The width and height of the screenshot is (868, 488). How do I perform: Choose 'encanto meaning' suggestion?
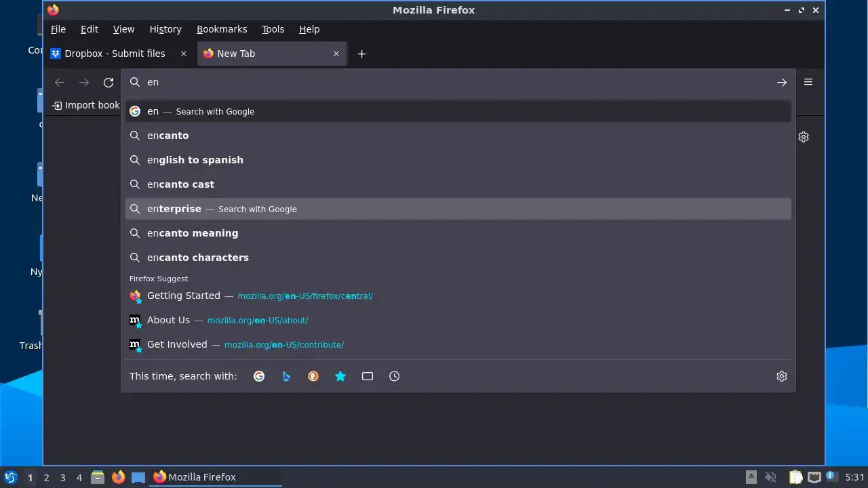(x=458, y=233)
